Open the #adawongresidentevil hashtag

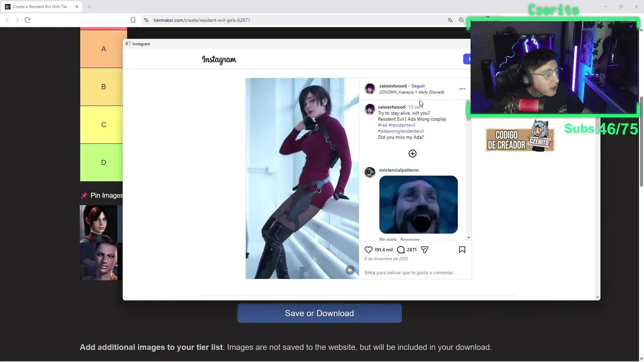(400, 131)
